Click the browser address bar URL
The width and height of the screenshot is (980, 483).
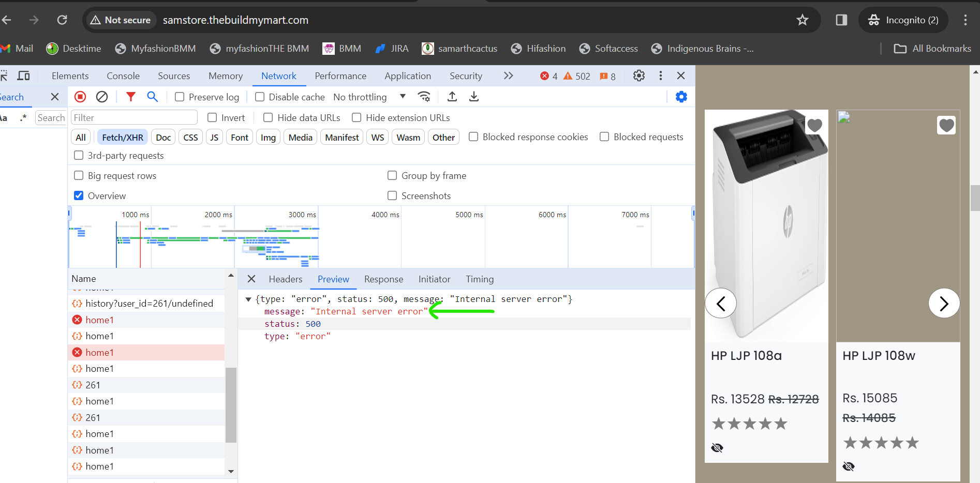(x=235, y=20)
